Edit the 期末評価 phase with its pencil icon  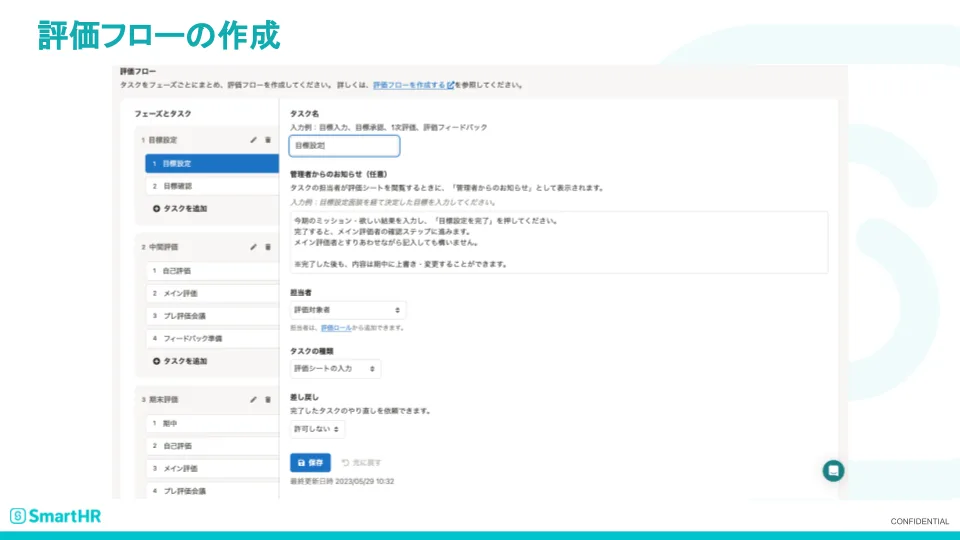[253, 400]
